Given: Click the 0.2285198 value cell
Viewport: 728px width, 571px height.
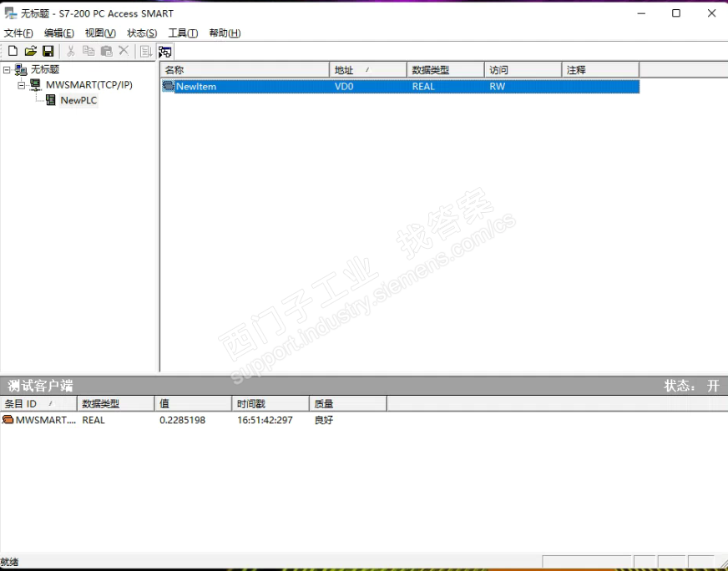Looking at the screenshot, I should point(183,420).
